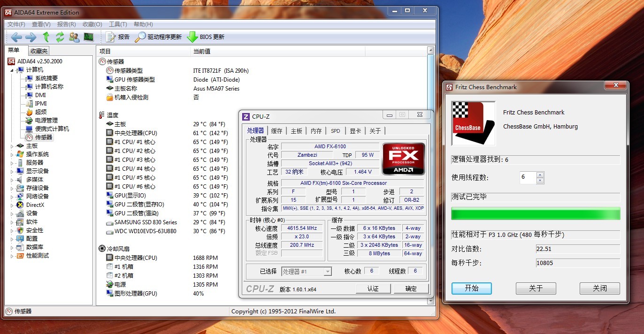Open the 工具(T) menu in AIDA64
Image resolution: width=644 pixels, height=334 pixels.
click(x=118, y=24)
